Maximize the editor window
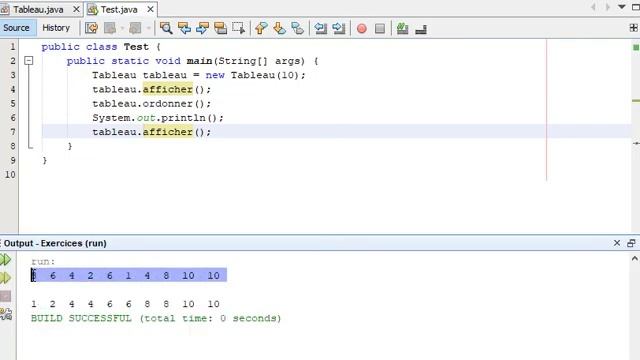This screenshot has height=360, width=640. (x=636, y=7)
